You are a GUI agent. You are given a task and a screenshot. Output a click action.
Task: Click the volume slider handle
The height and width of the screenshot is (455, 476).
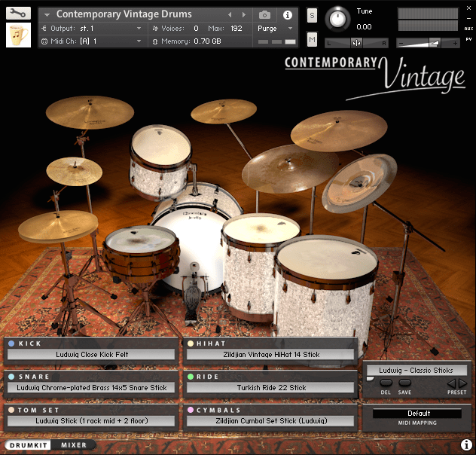pos(435,43)
